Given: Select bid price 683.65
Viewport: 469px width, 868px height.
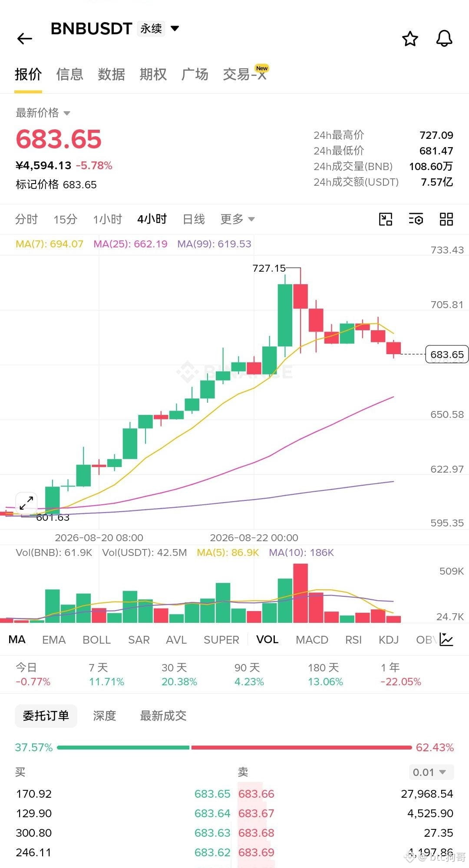Looking at the screenshot, I should point(212,794).
